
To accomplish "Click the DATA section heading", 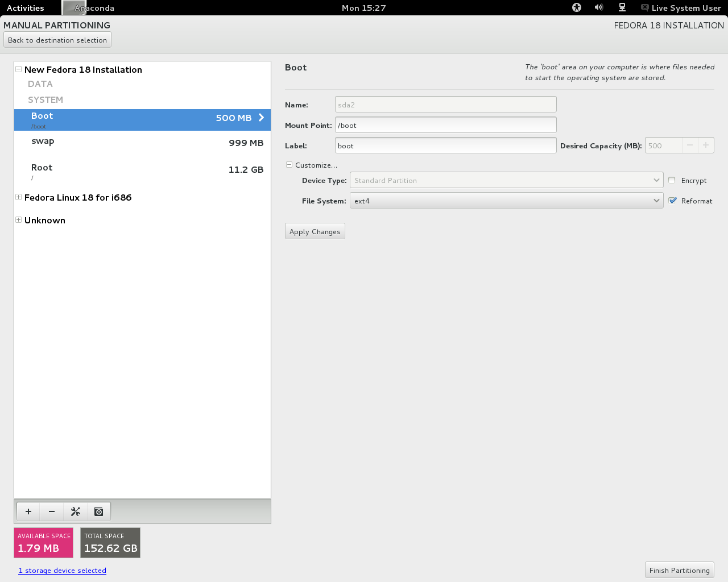I will pyautogui.click(x=40, y=84).
